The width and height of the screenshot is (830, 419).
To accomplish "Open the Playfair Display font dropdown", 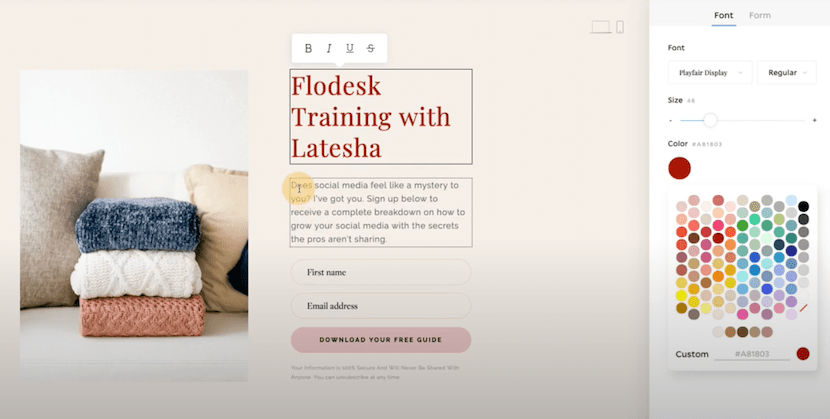I will [710, 72].
